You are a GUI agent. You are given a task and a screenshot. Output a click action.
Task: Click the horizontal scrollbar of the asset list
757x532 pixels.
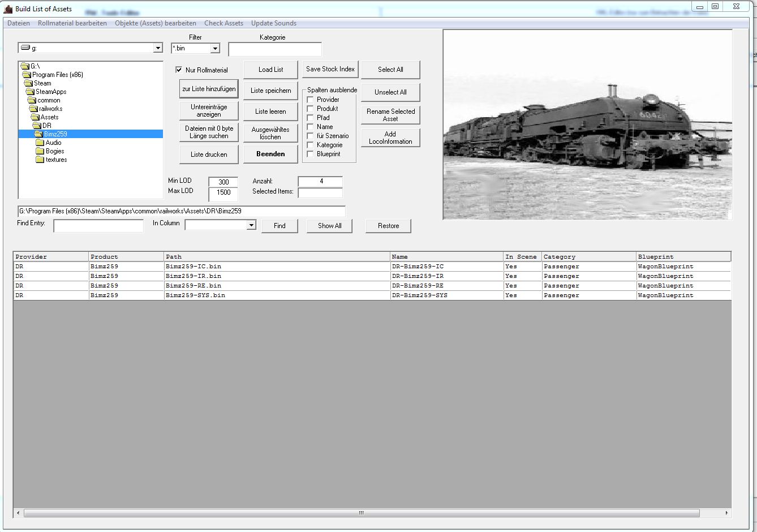361,513
